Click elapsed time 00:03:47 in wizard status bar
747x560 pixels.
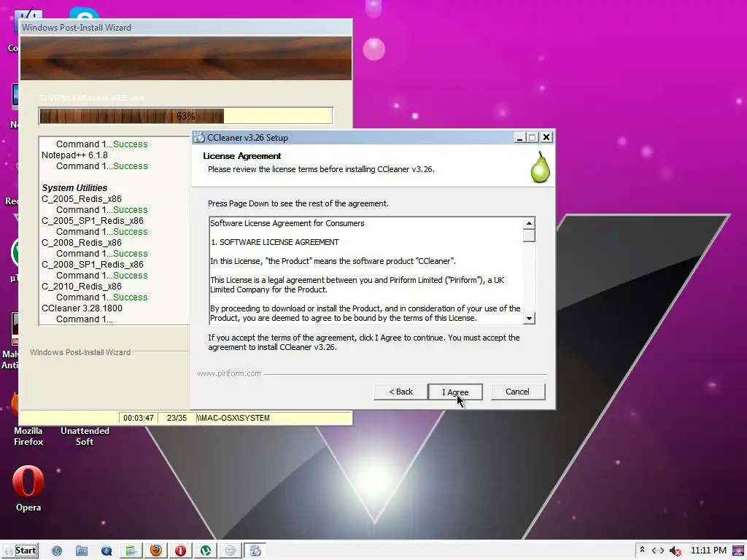pyautogui.click(x=138, y=418)
